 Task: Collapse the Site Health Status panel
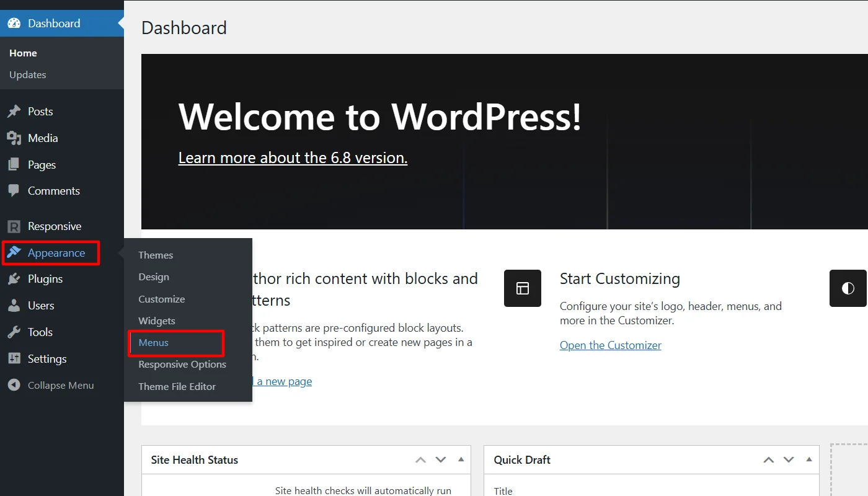pyautogui.click(x=461, y=460)
